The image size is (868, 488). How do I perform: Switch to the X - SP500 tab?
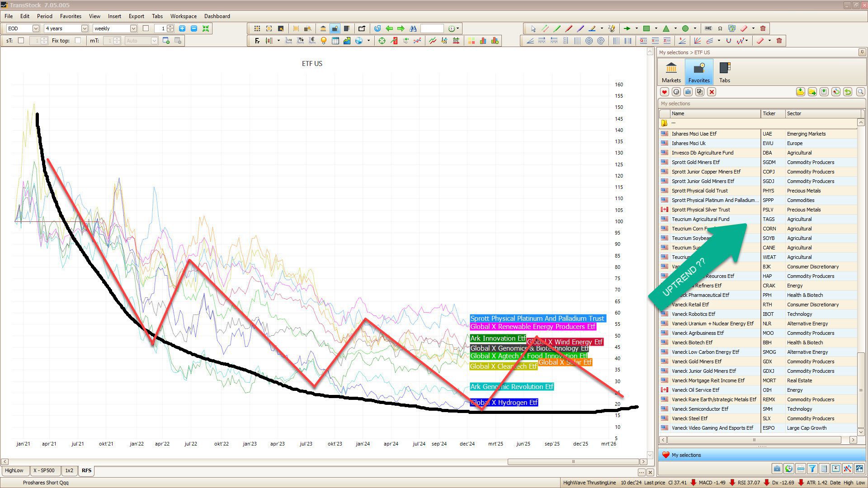click(44, 470)
